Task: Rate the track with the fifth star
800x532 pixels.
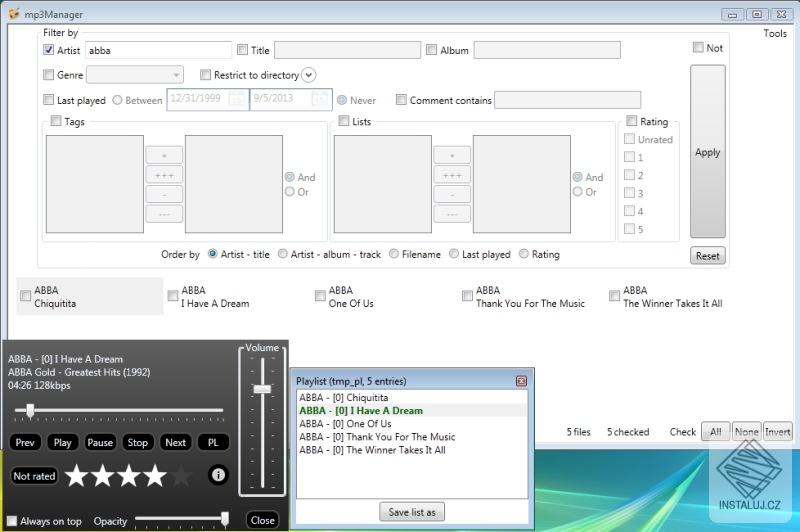Action: [x=181, y=476]
